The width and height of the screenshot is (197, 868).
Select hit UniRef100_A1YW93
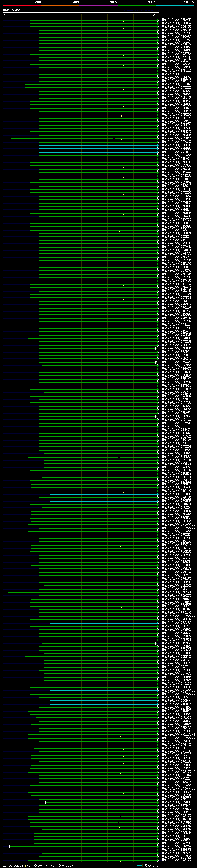177,822
